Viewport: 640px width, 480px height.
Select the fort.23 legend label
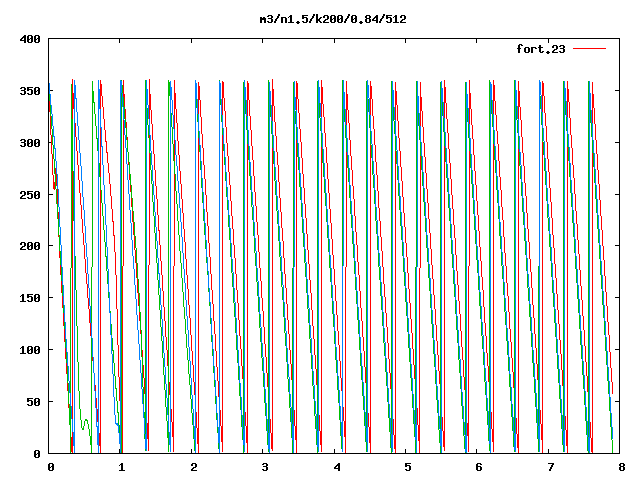[541, 49]
